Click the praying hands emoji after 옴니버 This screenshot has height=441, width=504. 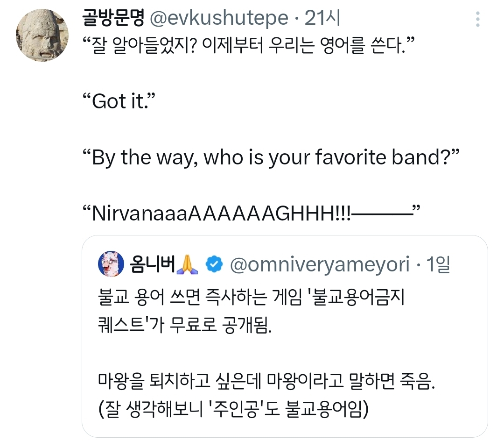click(x=189, y=265)
